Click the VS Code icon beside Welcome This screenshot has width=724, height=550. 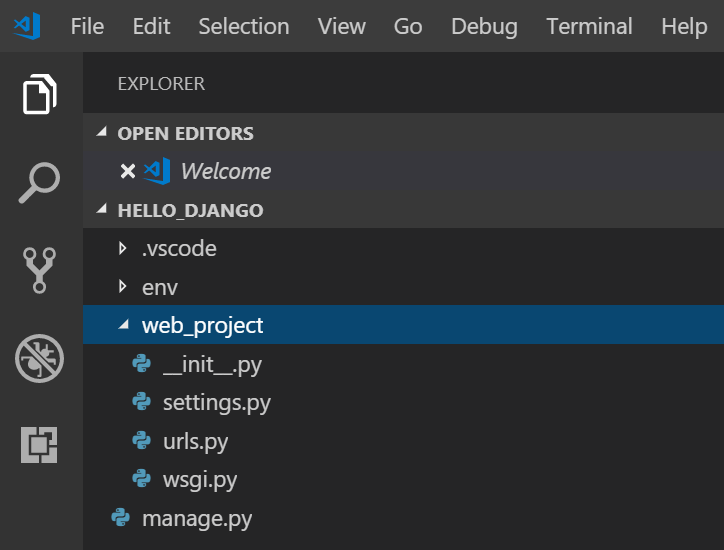157,171
